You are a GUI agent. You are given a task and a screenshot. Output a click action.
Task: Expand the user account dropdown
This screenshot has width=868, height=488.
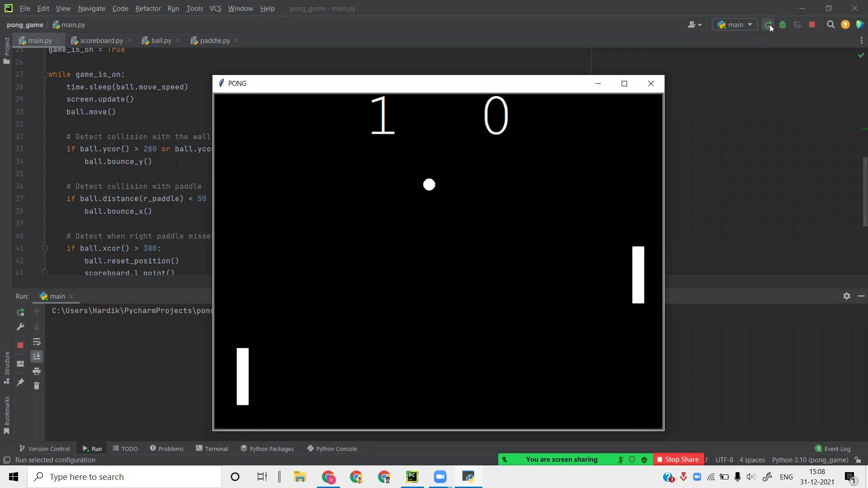point(694,25)
